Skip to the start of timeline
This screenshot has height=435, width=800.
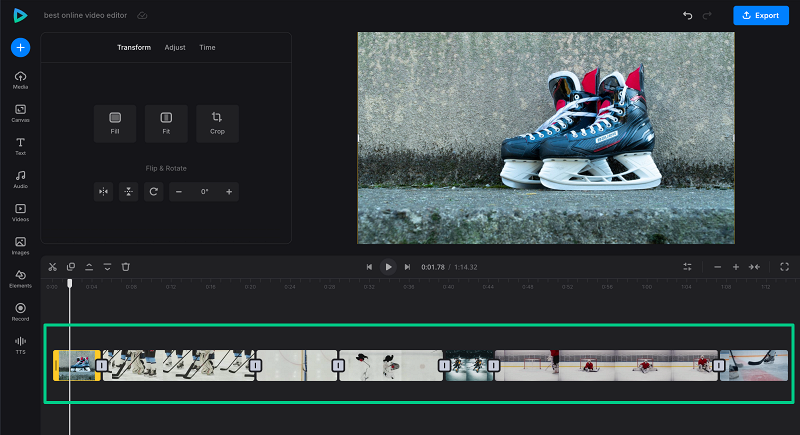[x=369, y=267]
